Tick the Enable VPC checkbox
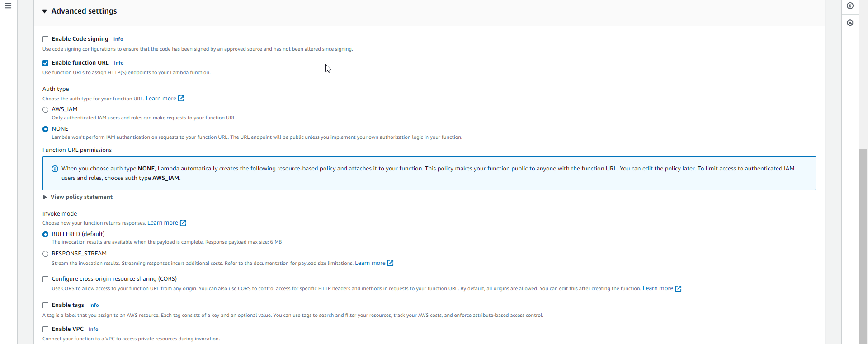Screen dimensions: 868x344 click(45, 330)
